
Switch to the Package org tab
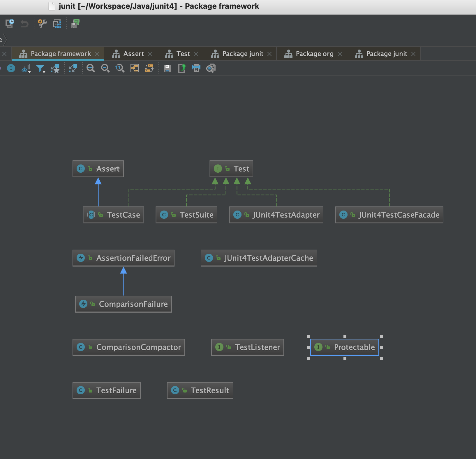pyautogui.click(x=314, y=53)
